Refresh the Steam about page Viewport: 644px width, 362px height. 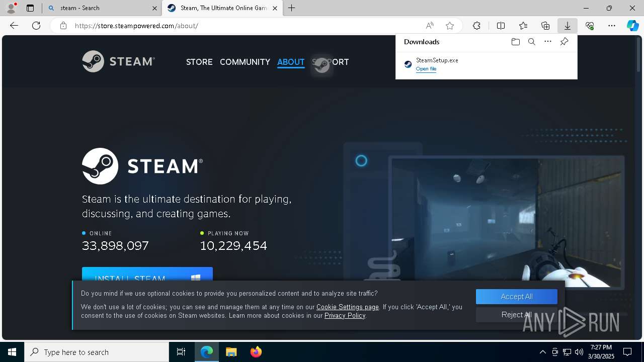[x=36, y=26]
